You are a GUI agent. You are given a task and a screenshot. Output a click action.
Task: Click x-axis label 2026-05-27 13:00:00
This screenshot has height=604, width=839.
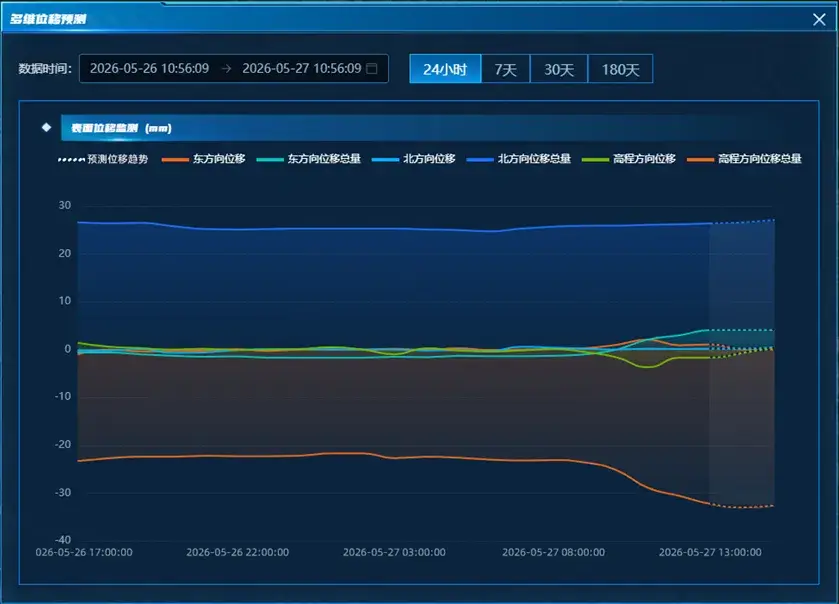point(710,552)
